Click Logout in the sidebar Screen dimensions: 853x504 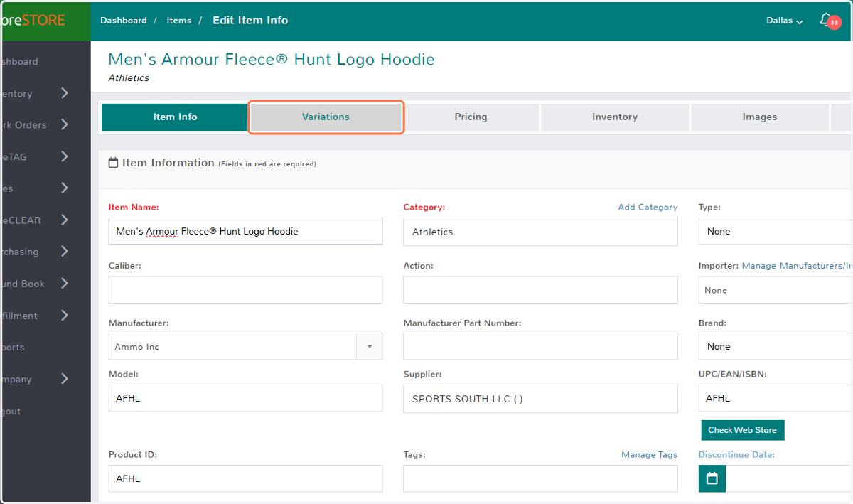pos(11,412)
